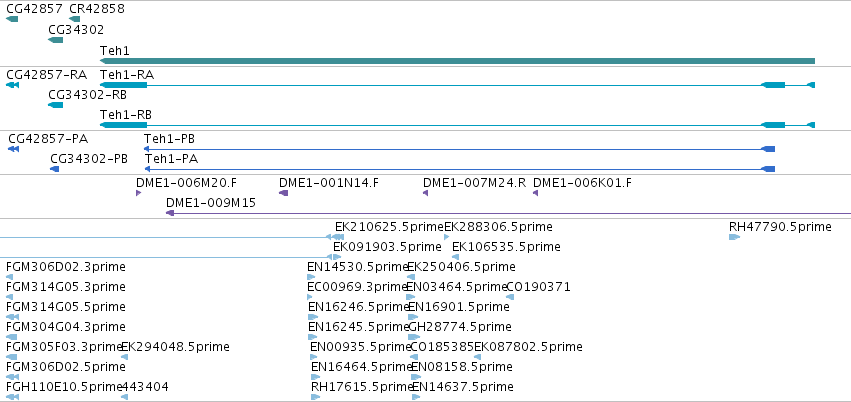Click the EK210625.5prime EST label

[x=389, y=227]
